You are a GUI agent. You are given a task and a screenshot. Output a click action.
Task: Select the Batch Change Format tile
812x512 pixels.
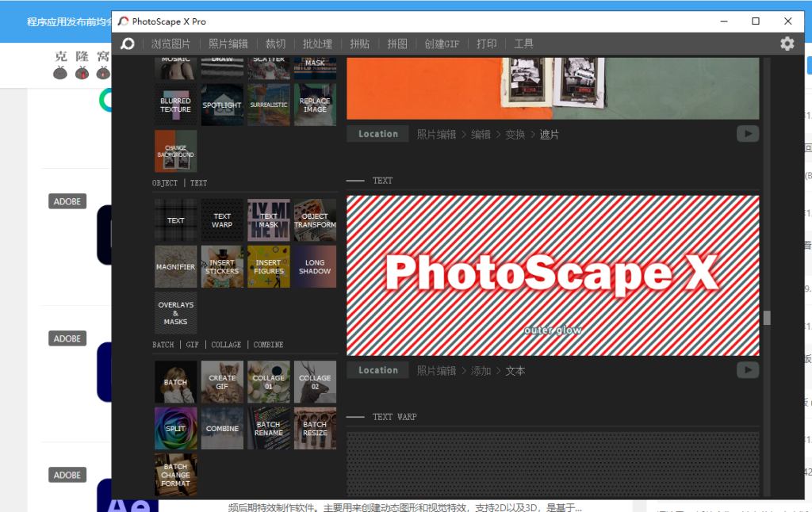[175, 475]
